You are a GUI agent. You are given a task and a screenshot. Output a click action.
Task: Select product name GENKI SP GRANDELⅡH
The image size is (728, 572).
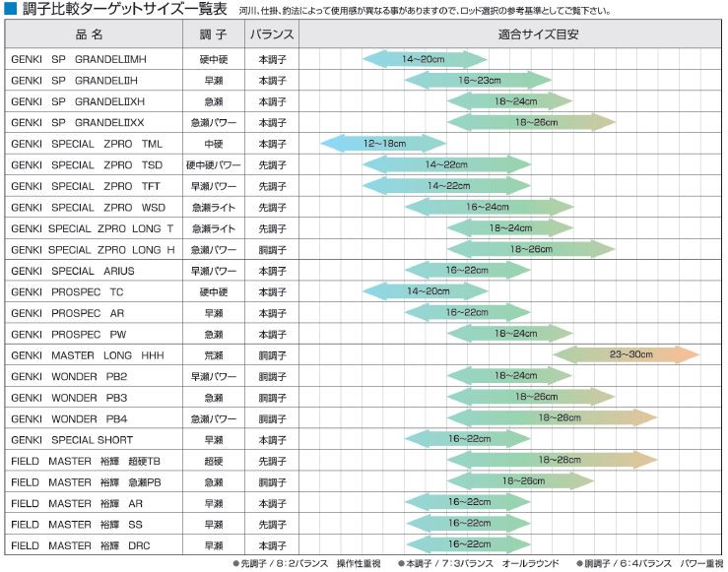74,81
